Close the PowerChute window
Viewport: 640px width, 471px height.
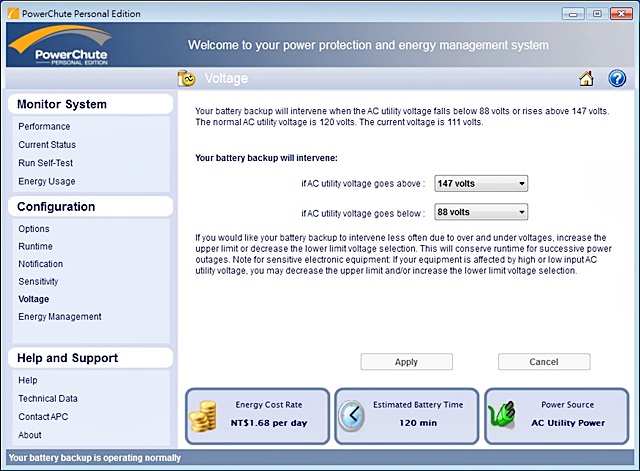point(621,14)
